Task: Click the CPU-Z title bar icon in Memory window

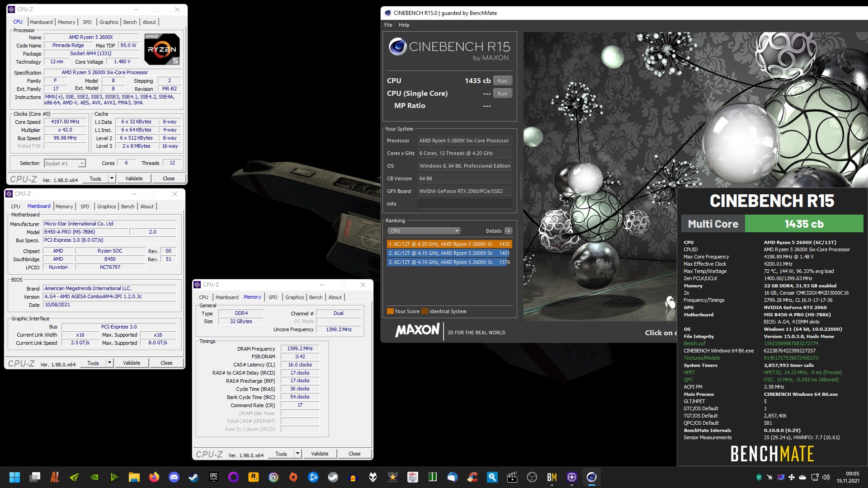Action: [197, 285]
